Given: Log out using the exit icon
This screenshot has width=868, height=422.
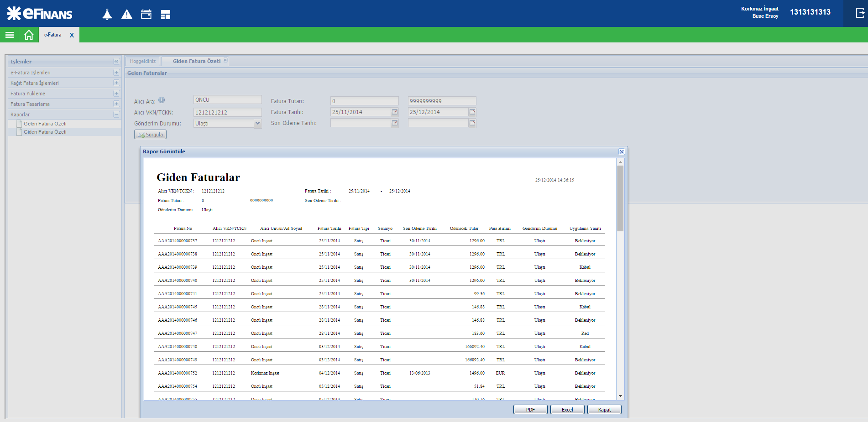Looking at the screenshot, I should [860, 13].
